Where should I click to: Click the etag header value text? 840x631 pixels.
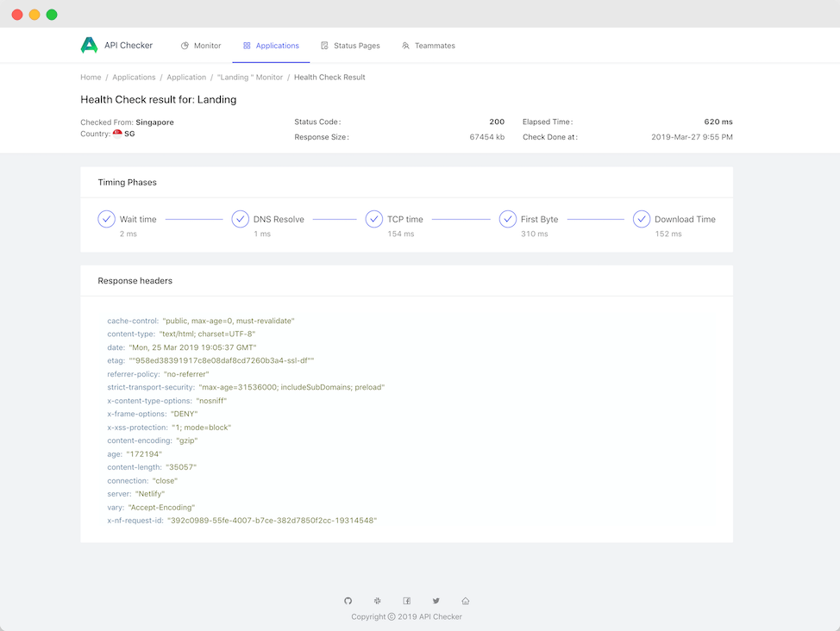click(x=222, y=360)
